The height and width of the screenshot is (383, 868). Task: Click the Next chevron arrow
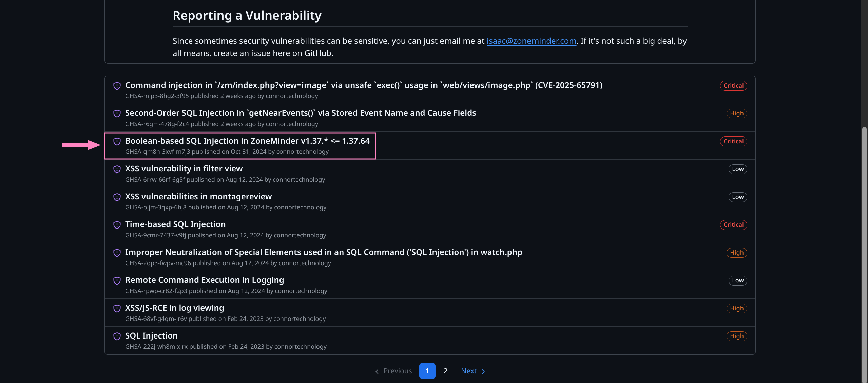tap(483, 371)
